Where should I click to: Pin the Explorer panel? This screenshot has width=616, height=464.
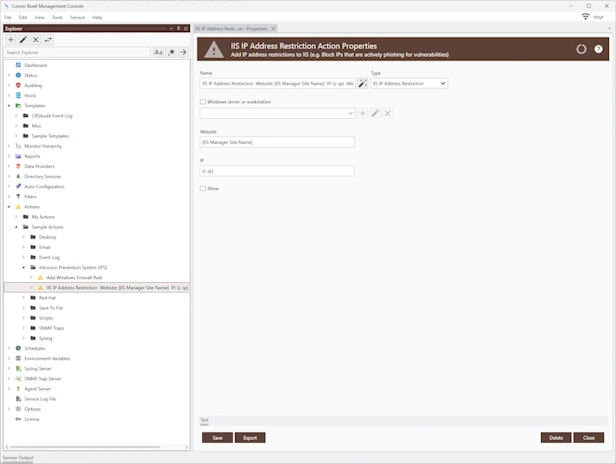click(x=178, y=28)
